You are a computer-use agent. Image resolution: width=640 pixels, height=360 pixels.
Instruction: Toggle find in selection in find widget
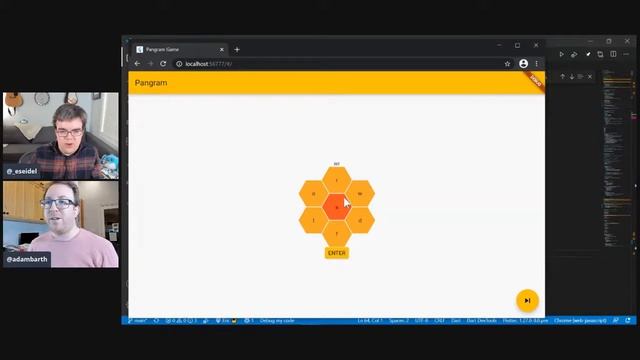[580, 77]
